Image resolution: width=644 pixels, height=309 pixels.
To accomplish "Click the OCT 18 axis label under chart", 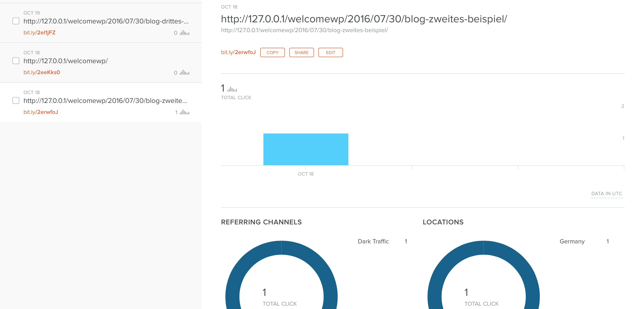I will click(x=305, y=174).
